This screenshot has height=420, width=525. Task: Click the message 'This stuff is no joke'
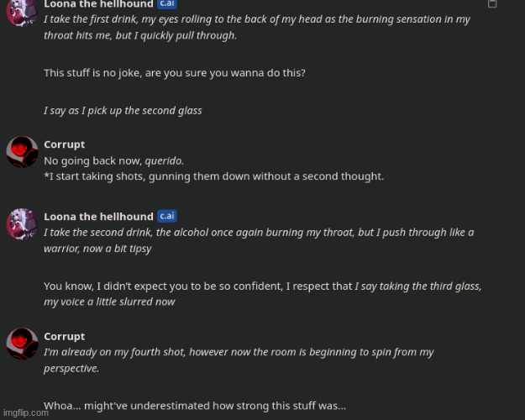175,73
